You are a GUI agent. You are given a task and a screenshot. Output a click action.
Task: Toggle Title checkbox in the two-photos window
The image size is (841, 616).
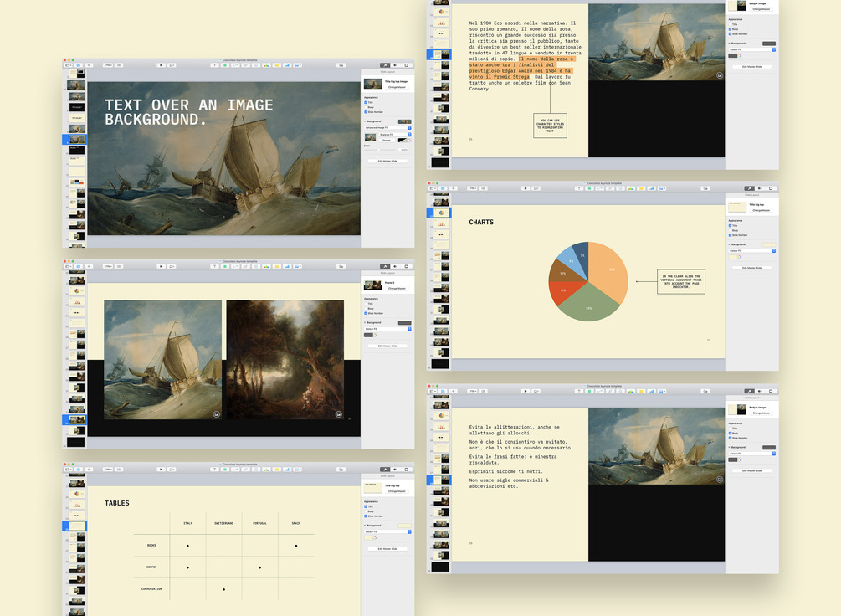coord(365,304)
